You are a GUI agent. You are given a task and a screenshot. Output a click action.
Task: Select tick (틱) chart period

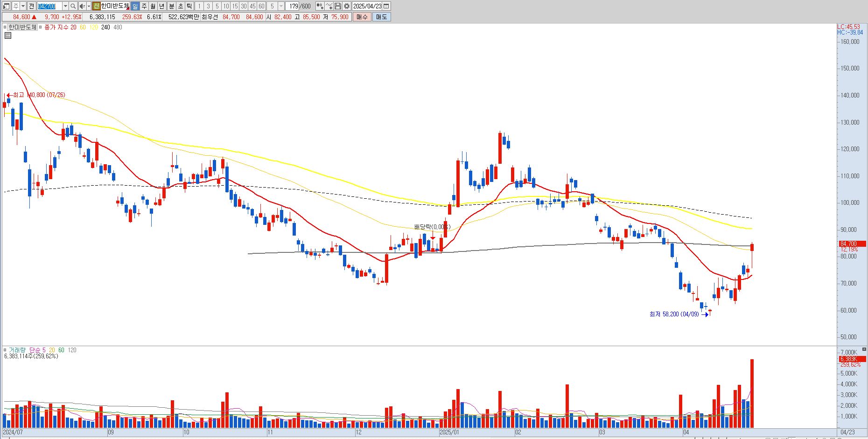click(x=189, y=6)
